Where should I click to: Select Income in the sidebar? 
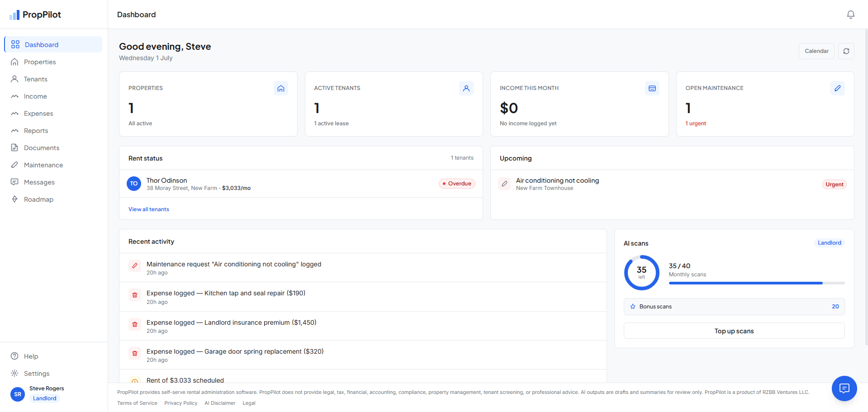pyautogui.click(x=53, y=96)
